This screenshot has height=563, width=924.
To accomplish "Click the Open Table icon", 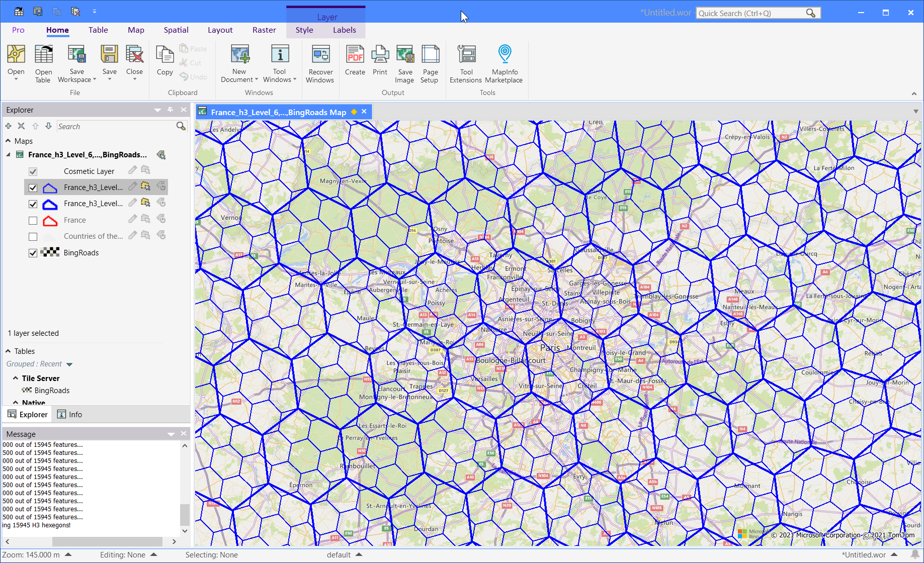I will coord(43,54).
